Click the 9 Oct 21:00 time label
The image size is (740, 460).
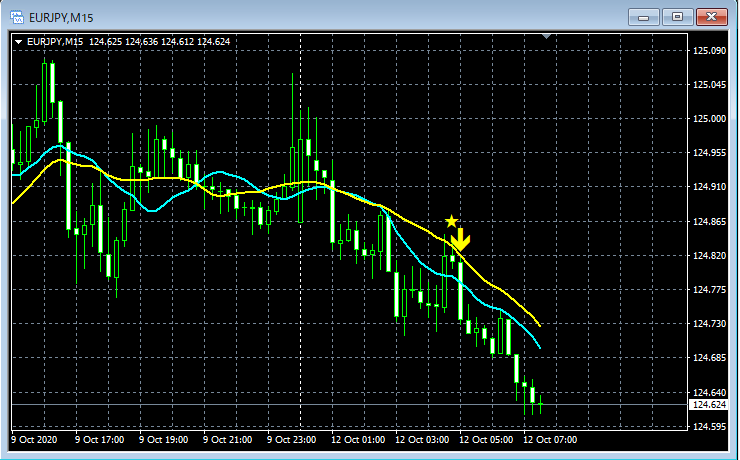pyautogui.click(x=227, y=440)
